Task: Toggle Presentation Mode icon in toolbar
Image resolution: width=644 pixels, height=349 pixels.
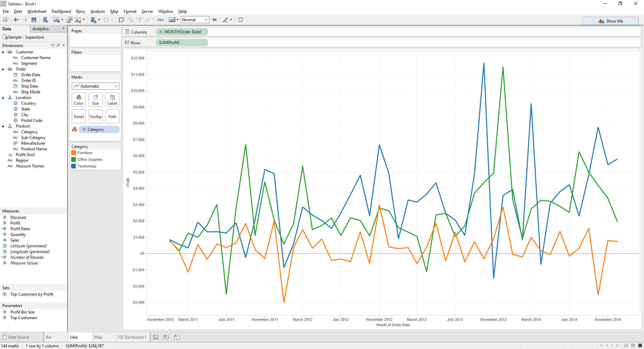Action: [x=240, y=20]
